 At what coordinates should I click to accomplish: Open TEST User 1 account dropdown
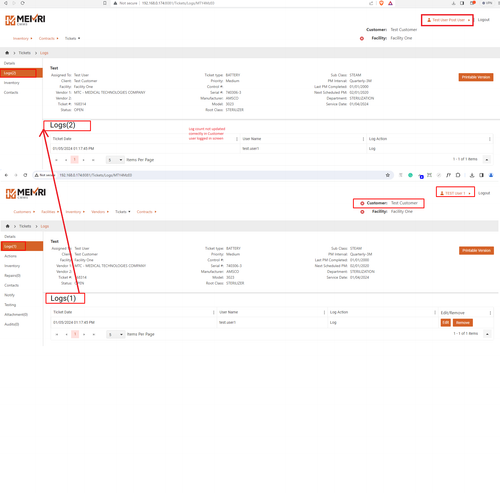coord(455,193)
